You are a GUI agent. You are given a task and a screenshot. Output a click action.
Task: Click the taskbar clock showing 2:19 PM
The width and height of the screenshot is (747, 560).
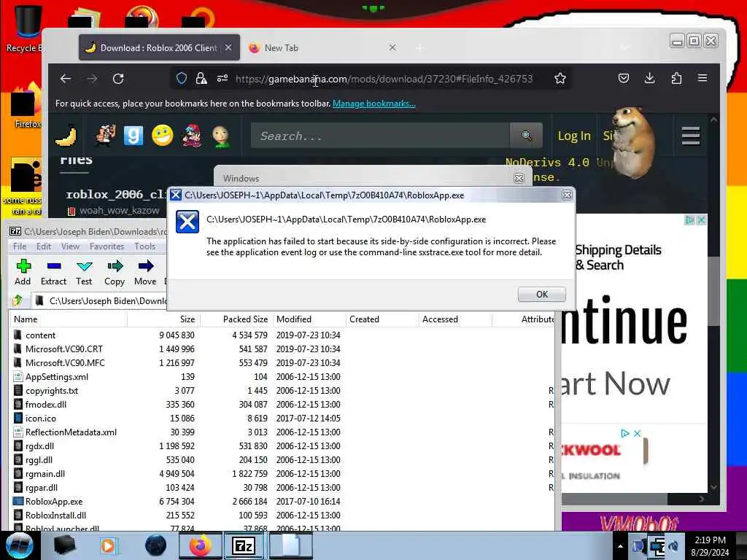[x=710, y=546]
